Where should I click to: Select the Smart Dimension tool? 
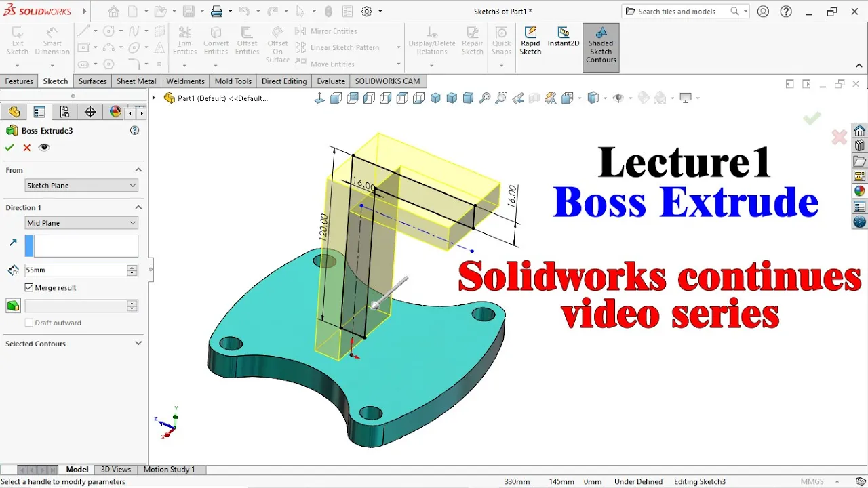coord(52,41)
